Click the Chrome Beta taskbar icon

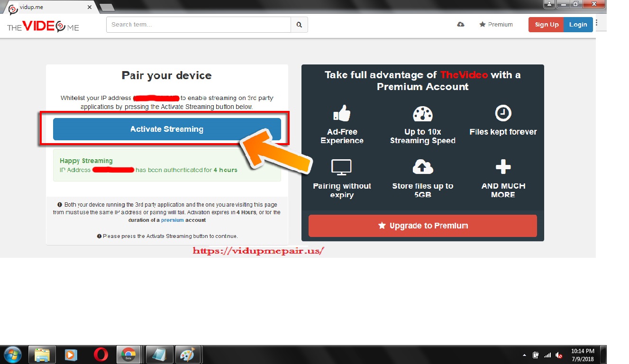[128, 355]
